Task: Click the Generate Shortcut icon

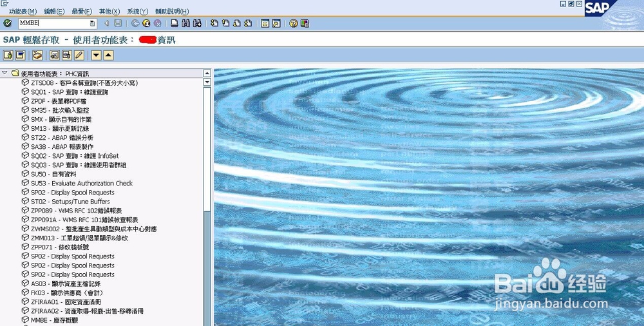Action: (x=276, y=23)
